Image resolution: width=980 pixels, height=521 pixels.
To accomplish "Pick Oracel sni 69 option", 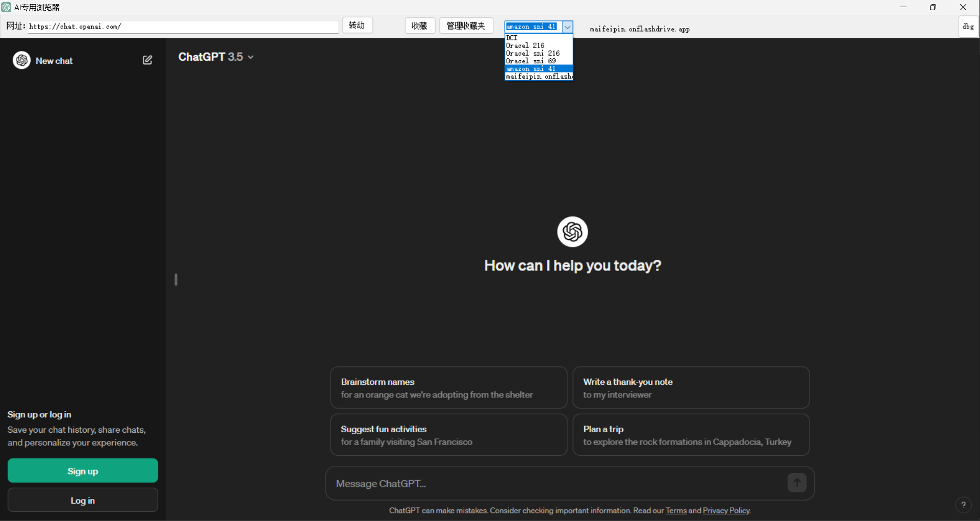I will tap(539, 61).
